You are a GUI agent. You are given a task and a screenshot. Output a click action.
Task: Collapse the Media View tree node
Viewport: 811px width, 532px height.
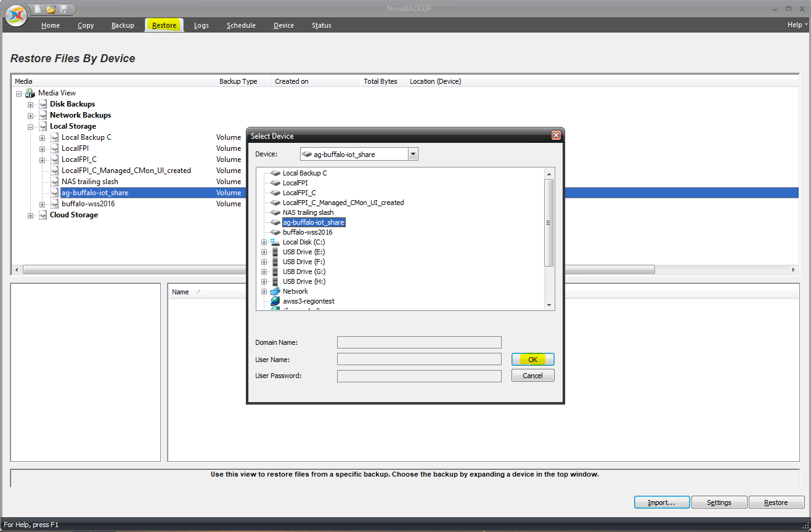point(19,94)
